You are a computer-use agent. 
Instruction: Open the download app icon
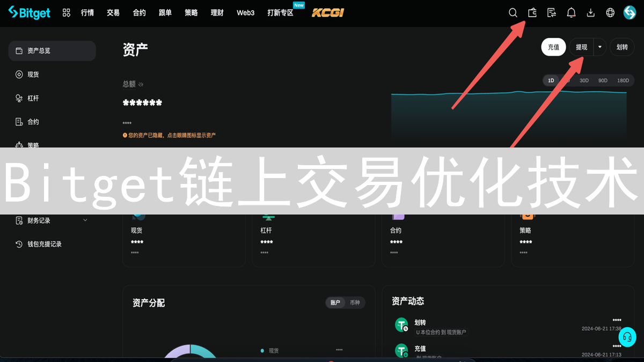(x=591, y=12)
